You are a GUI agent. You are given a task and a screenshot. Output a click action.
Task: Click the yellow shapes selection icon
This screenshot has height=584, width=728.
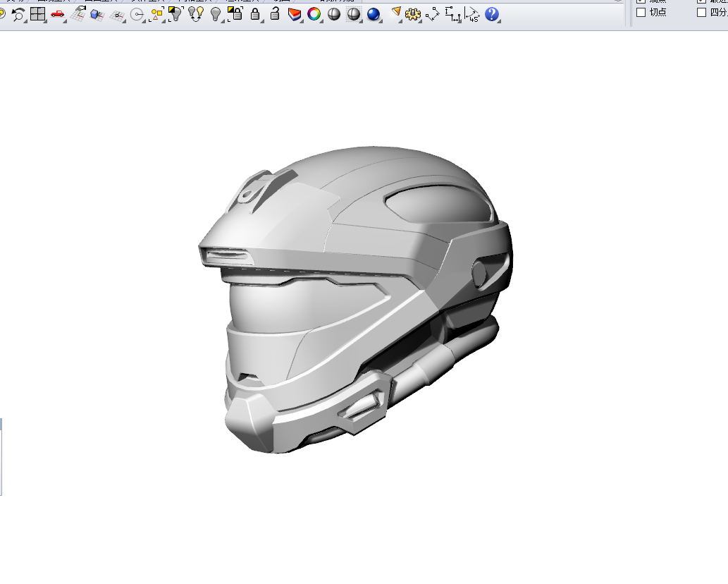click(156, 14)
